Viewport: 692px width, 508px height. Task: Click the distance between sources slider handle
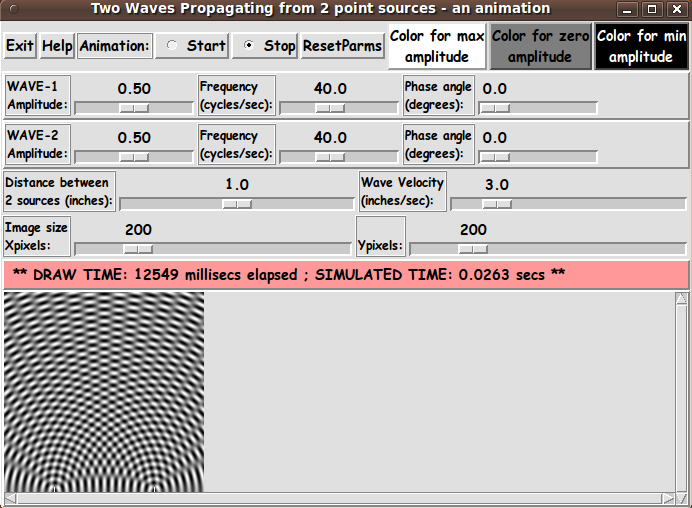(x=237, y=204)
